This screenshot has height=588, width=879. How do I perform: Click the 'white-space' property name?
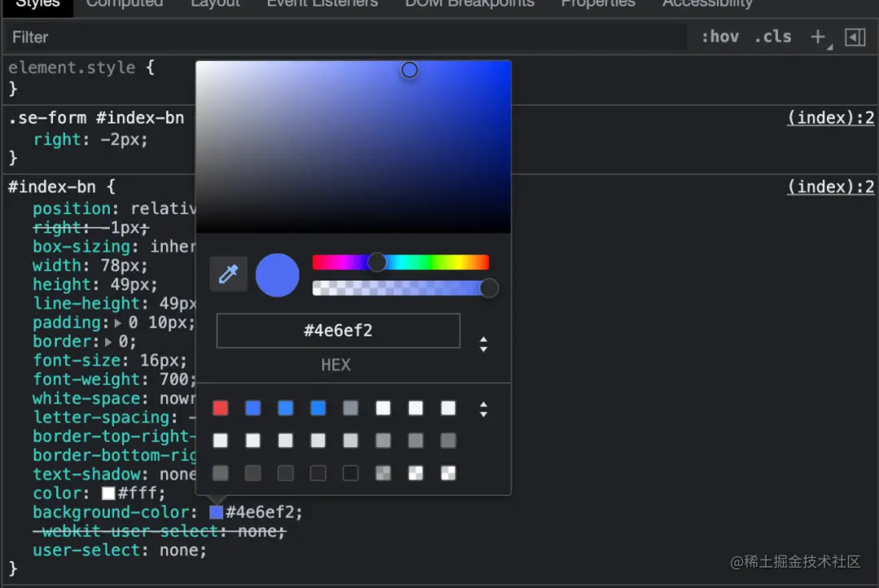pyautogui.click(x=86, y=399)
